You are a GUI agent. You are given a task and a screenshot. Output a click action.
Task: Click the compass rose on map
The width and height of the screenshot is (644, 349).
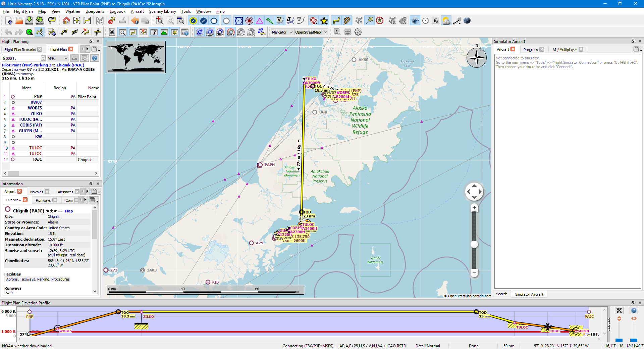(x=476, y=57)
